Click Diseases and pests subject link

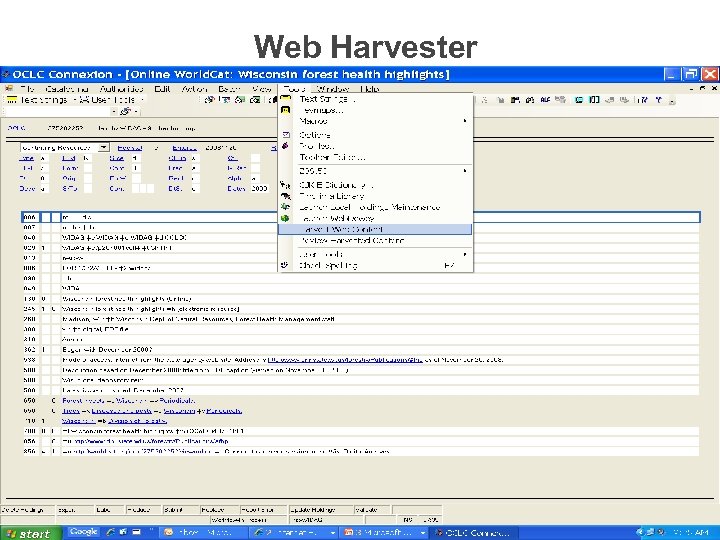(x=121, y=411)
